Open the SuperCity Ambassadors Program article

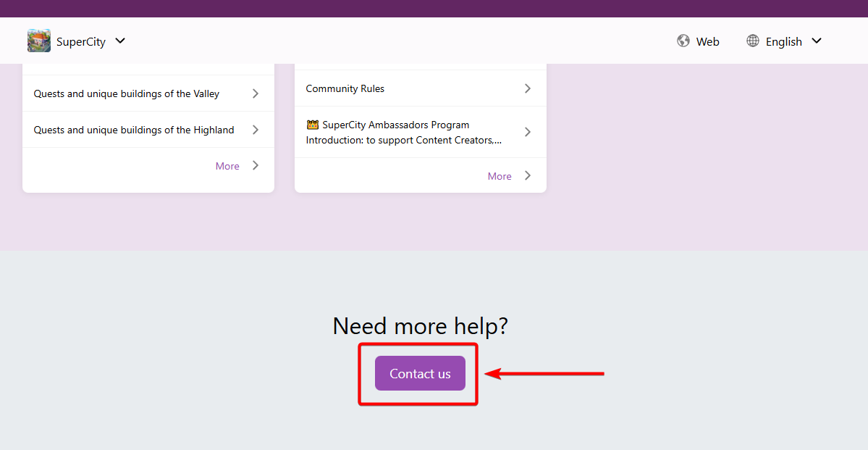point(403,132)
